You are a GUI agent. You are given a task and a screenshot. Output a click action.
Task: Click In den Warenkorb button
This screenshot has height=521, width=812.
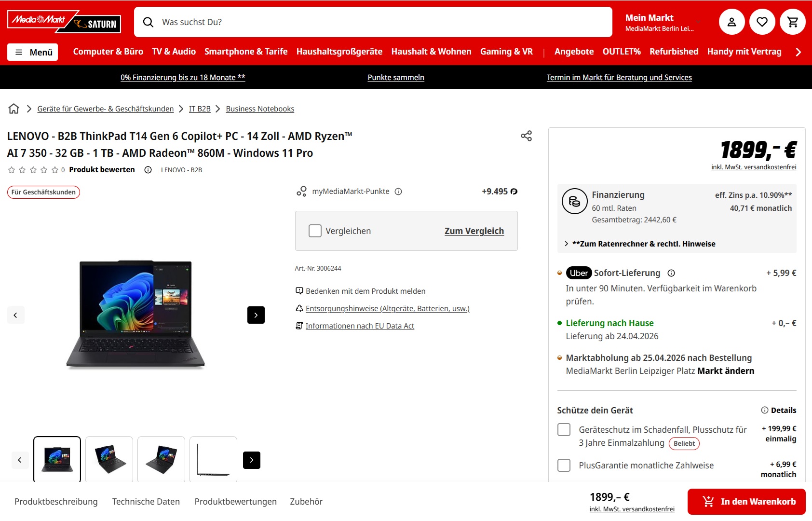pyautogui.click(x=746, y=502)
